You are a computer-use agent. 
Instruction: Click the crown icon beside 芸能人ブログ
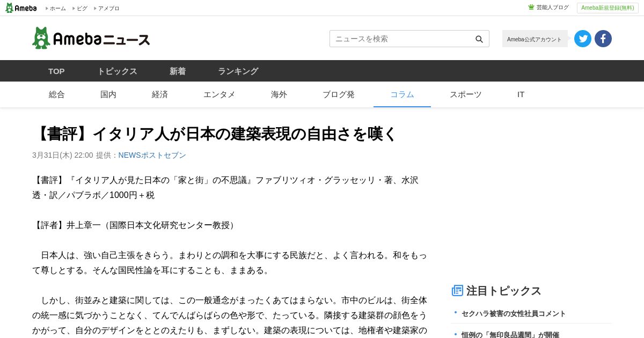pos(531,8)
